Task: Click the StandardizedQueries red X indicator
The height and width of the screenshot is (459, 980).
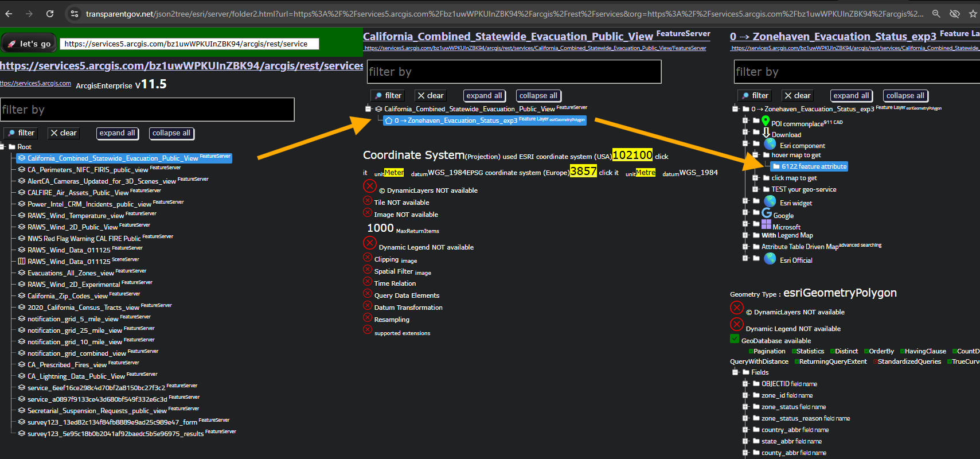Action: (x=875, y=361)
